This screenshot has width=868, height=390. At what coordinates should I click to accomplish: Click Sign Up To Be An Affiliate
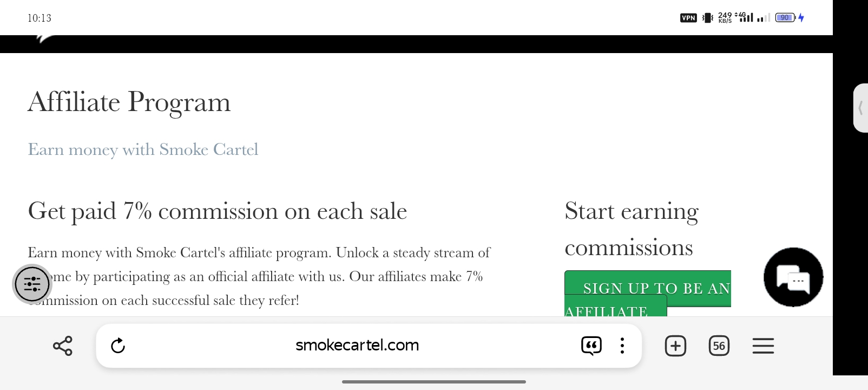pos(648,294)
